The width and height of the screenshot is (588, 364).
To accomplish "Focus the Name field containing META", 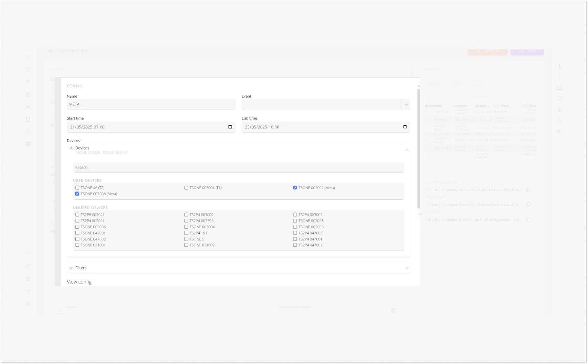I will 151,104.
